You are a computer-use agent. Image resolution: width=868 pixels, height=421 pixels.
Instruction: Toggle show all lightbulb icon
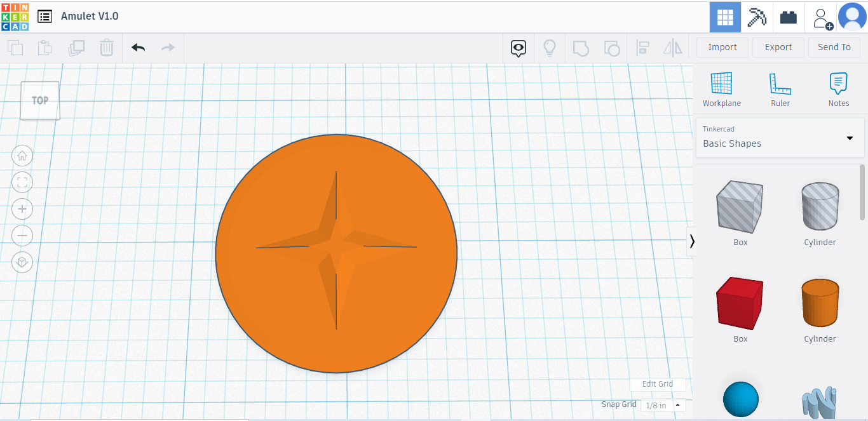tap(550, 48)
